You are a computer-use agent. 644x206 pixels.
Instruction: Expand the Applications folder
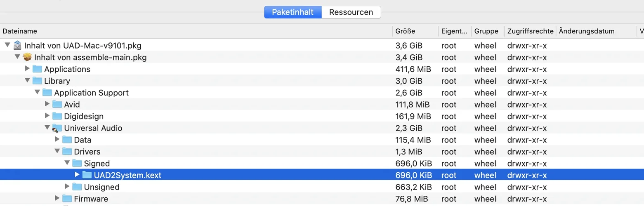[x=28, y=69]
